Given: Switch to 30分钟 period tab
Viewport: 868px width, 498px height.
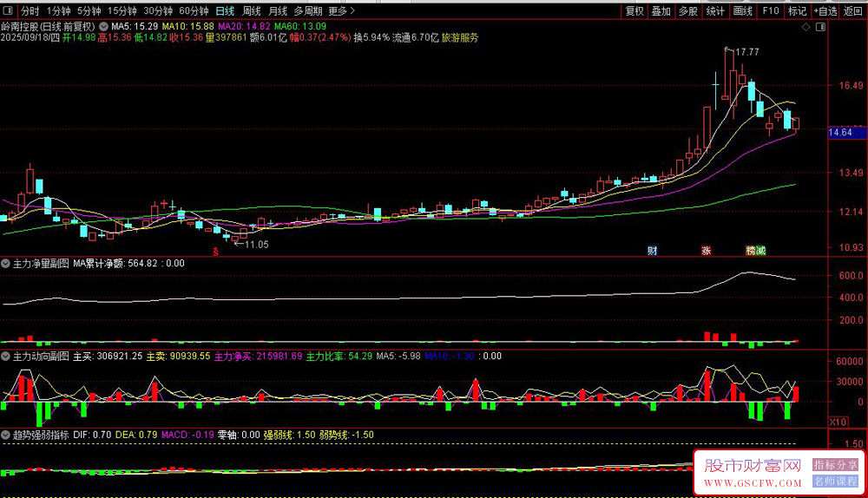Looking at the screenshot, I should coord(158,10).
